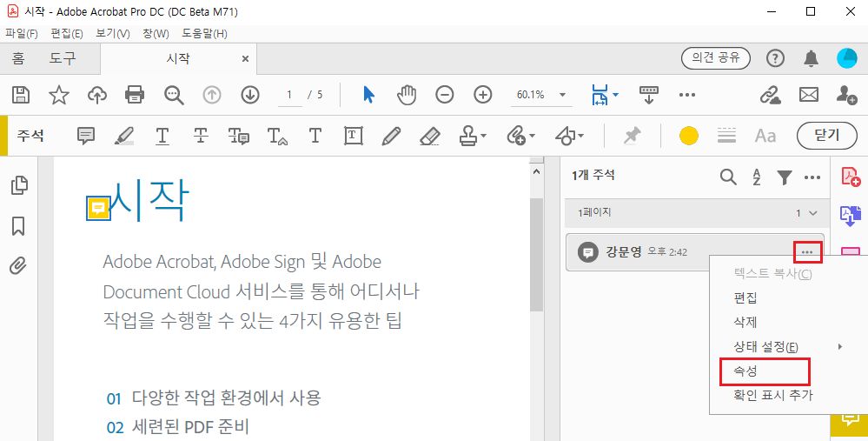Open Aa text properties
This screenshot has height=441, width=868.
coord(765,136)
